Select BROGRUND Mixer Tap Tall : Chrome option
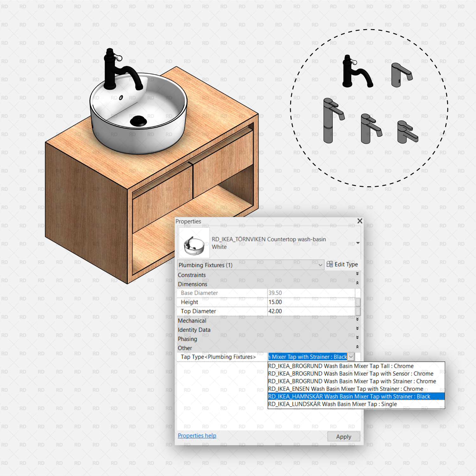Screen dimensions: 476x476 click(341, 366)
